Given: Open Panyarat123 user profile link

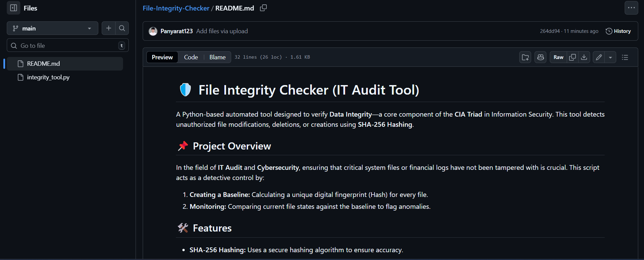Looking at the screenshot, I should (x=176, y=31).
